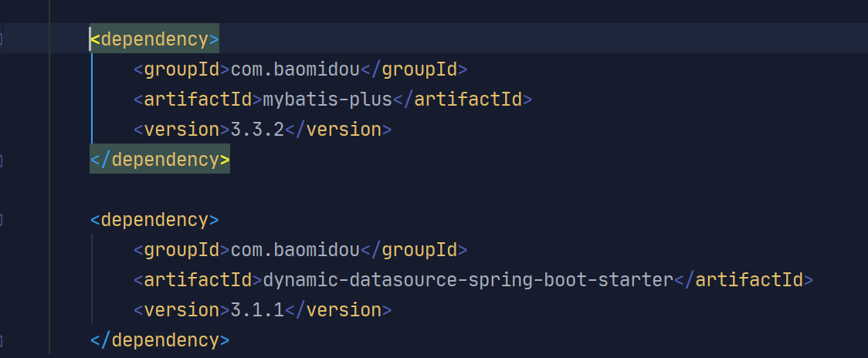Click on version number 3.3.2
The height and width of the screenshot is (358, 868).
[x=257, y=130]
